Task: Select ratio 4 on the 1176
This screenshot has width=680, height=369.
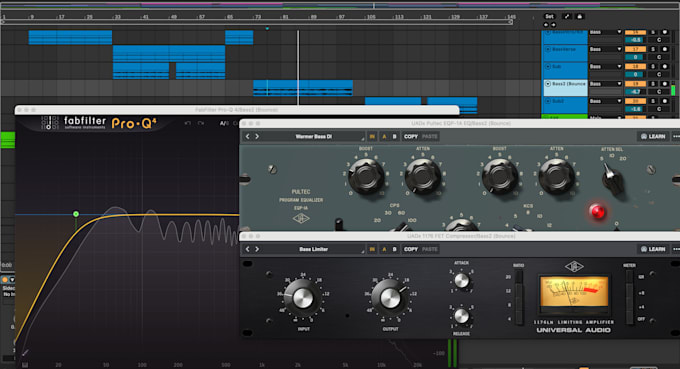Action: pyautogui.click(x=518, y=319)
